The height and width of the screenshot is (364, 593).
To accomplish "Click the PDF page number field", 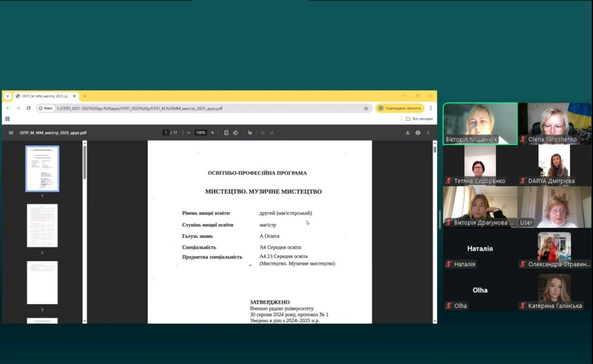I will tap(166, 133).
